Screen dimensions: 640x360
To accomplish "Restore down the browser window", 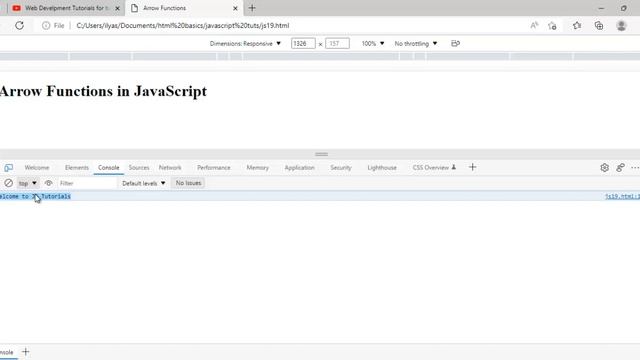I will [624, 8].
